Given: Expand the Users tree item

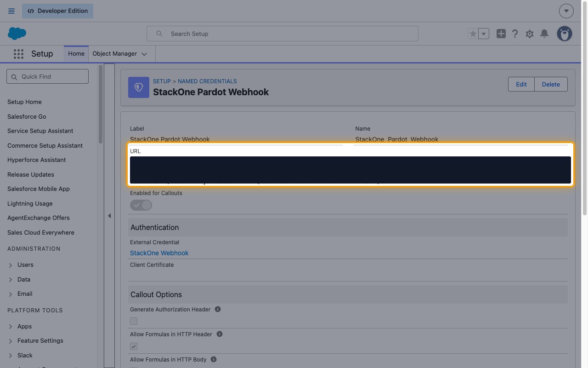Looking at the screenshot, I should [11, 265].
